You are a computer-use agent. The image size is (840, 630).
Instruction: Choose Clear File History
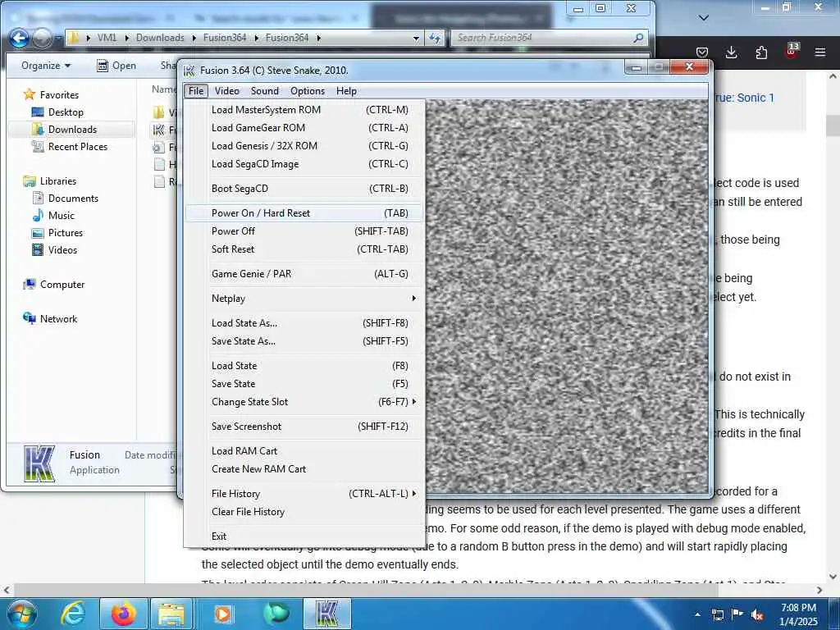click(x=304, y=512)
